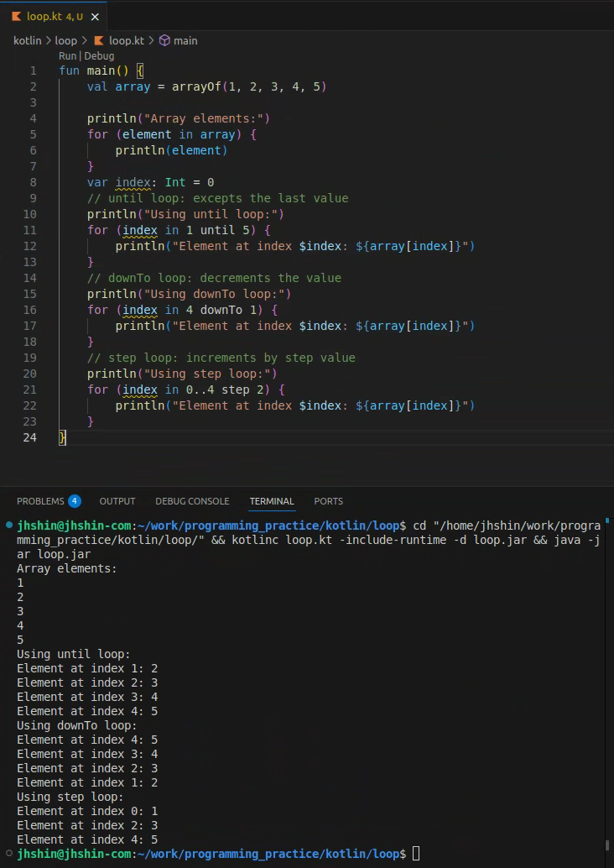The width and height of the screenshot is (614, 868).
Task: Switch to the OUTPUT panel tab
Action: click(x=117, y=501)
